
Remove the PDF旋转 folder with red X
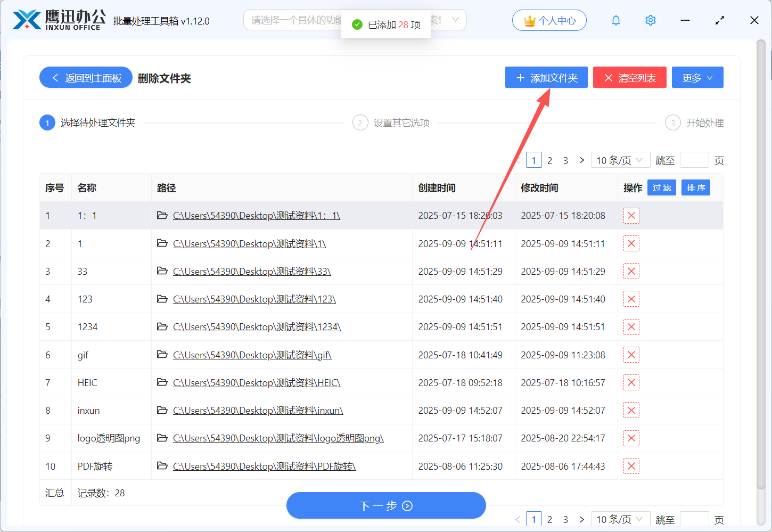coord(631,466)
